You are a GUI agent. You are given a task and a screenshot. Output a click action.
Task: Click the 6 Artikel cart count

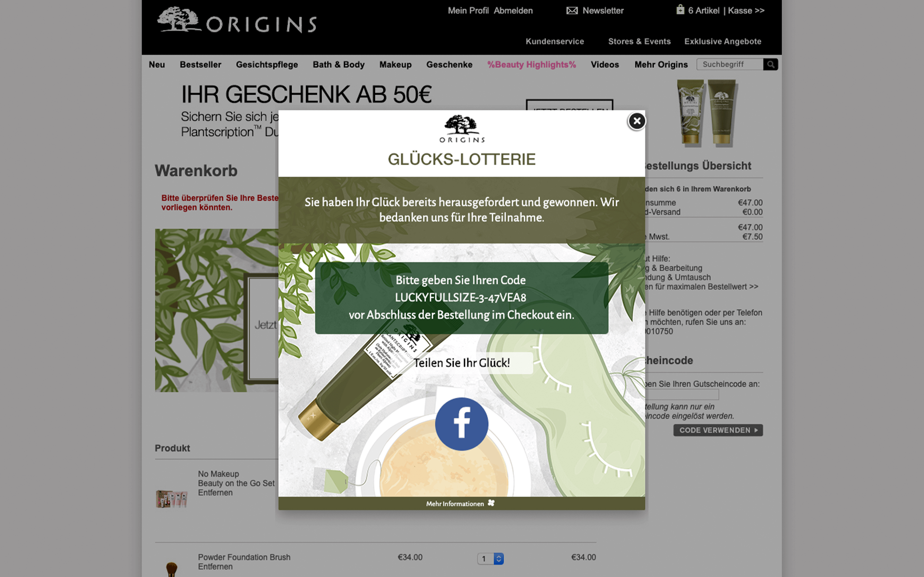703,11
